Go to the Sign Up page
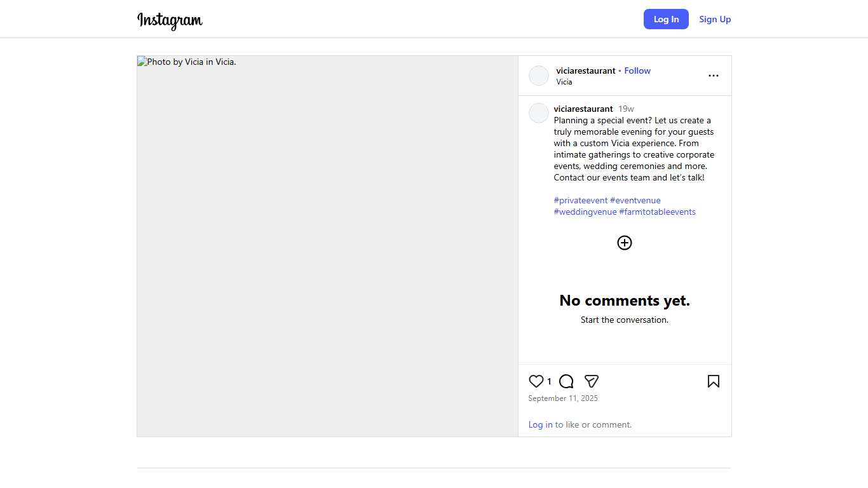Image resolution: width=868 pixels, height=488 pixels. click(715, 19)
